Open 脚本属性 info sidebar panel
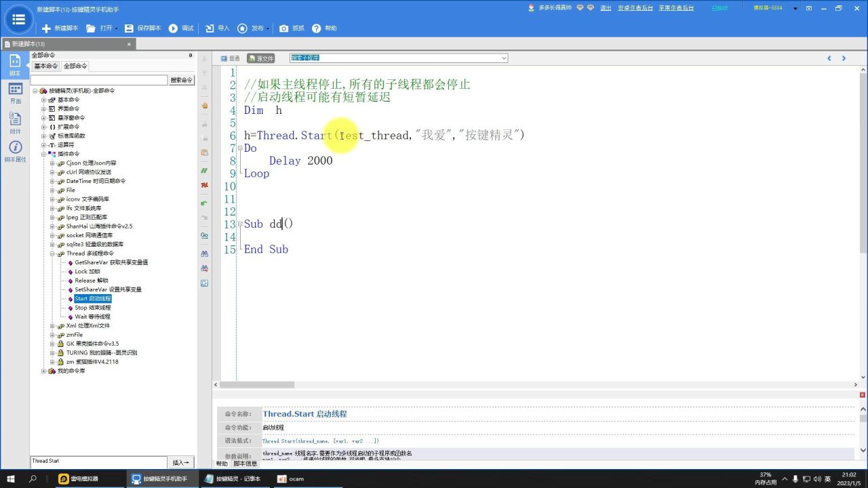Image resolution: width=868 pixels, height=488 pixels. [15, 152]
